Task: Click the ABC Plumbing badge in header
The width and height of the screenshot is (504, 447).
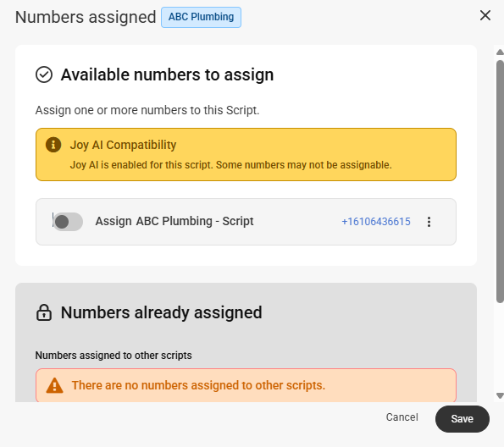Action: pos(202,17)
